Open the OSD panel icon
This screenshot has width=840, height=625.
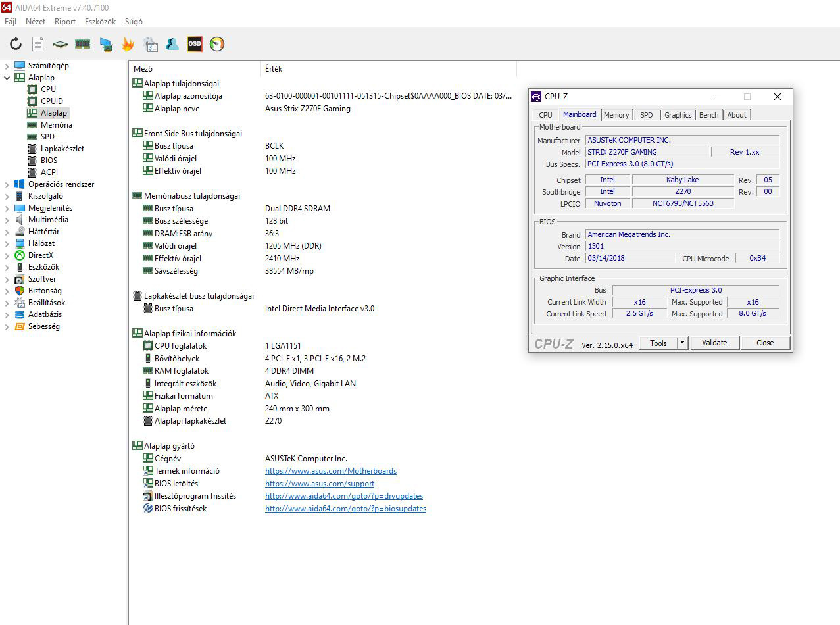pos(195,44)
